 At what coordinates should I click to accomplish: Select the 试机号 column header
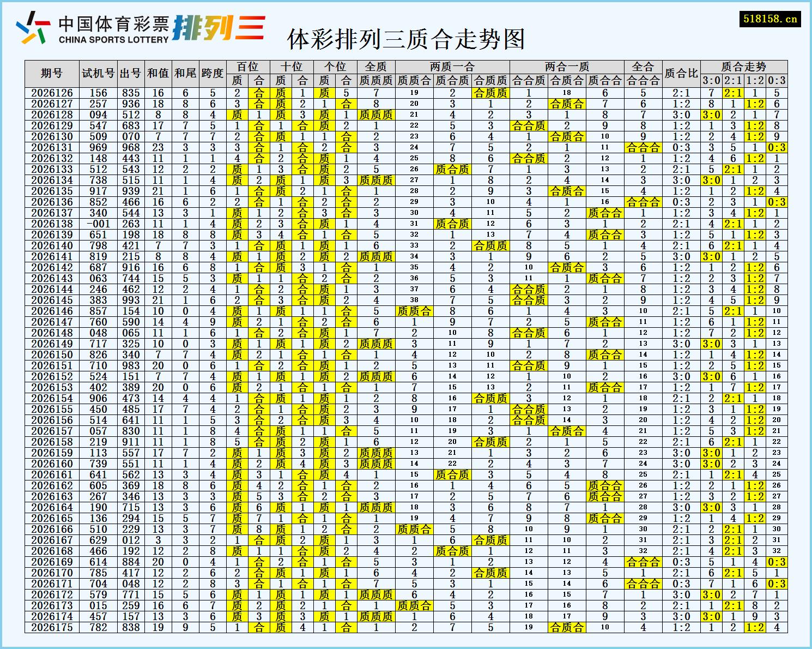(98, 74)
